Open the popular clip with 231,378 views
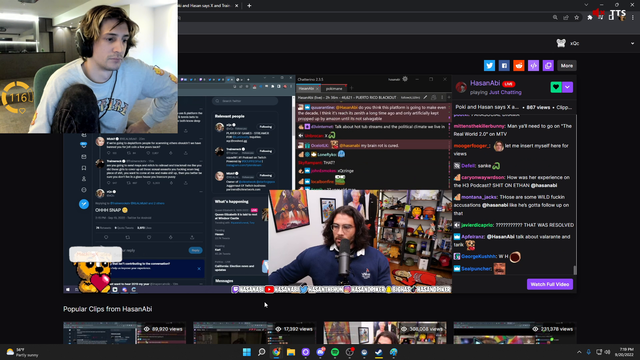This screenshot has width=640, height=360. [515, 333]
